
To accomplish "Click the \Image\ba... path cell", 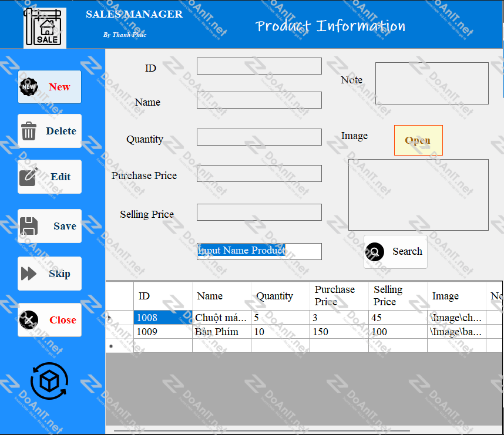I will (457, 332).
